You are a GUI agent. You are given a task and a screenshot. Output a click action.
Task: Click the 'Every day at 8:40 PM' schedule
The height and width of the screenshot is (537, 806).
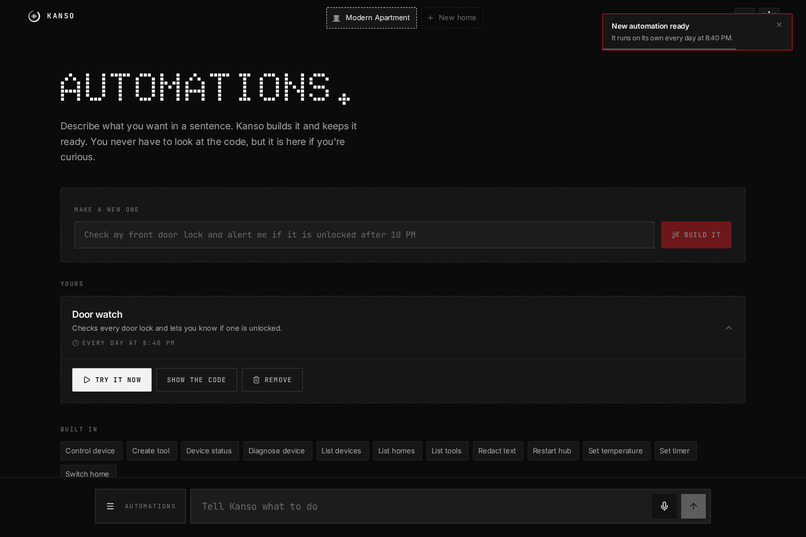123,343
